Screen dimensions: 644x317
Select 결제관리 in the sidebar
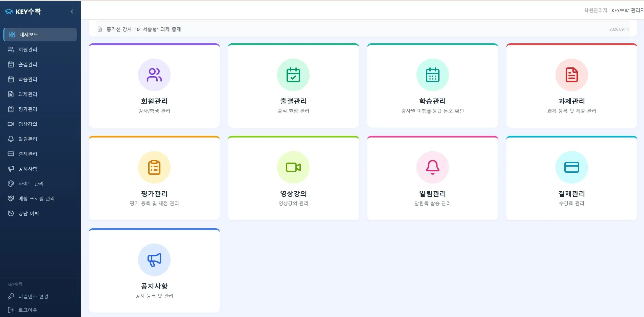40,154
